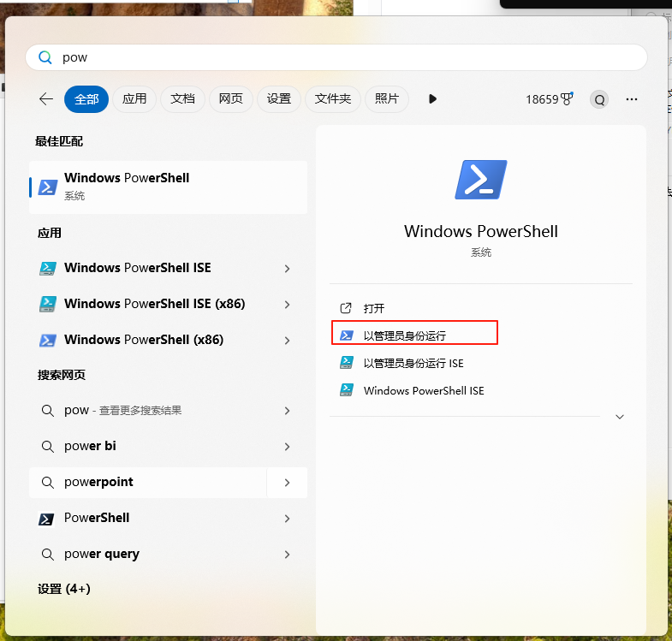The height and width of the screenshot is (641, 672).
Task: Click Windows PowerShell ISE icon in detail pane
Action: pos(347,390)
